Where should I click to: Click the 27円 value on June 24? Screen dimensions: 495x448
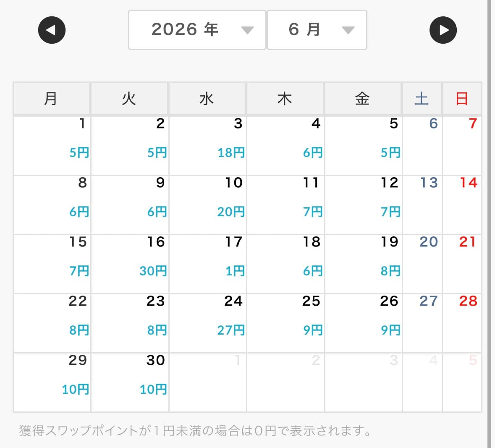click(x=231, y=330)
